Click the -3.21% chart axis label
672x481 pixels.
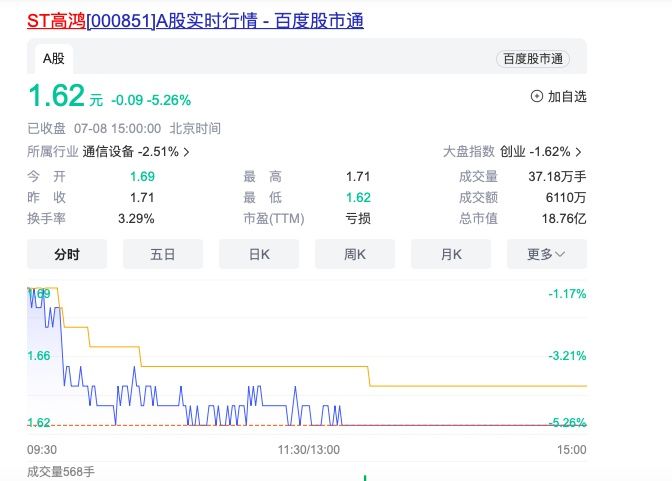click(567, 356)
